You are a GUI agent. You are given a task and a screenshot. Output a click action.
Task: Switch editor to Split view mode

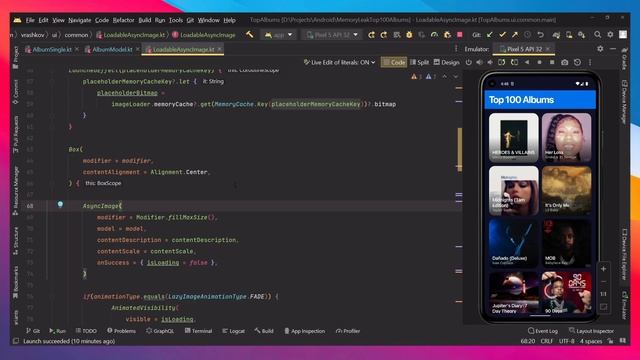[420, 62]
